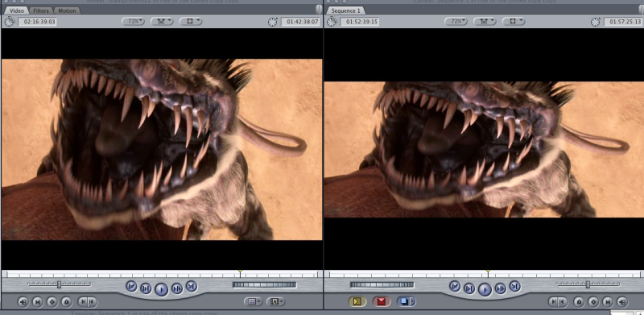Play the sequence in the Canvas
Image resolution: width=644 pixels, height=315 pixels.
point(485,289)
